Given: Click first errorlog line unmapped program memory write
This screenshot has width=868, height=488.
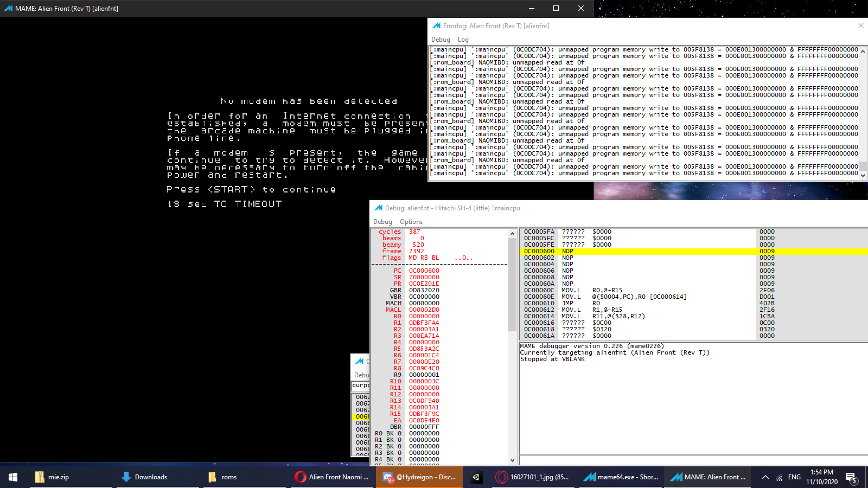Looking at the screenshot, I should point(644,49).
